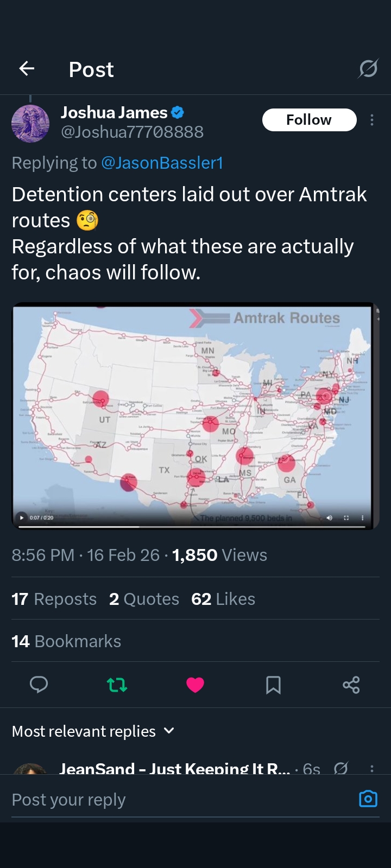Open the @JasonBassler1 profile link
Image resolution: width=391 pixels, height=868 pixels.
[162, 163]
